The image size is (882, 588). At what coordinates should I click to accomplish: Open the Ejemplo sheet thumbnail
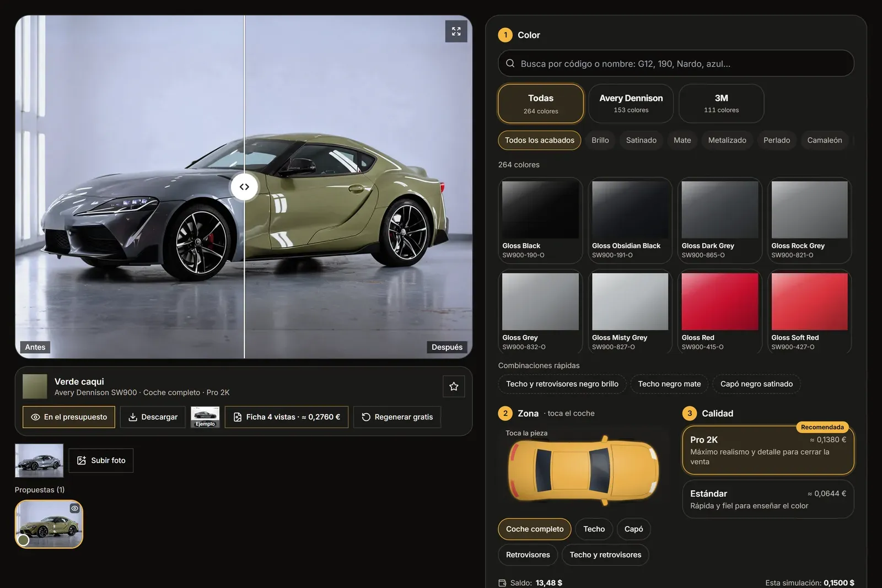pos(205,417)
